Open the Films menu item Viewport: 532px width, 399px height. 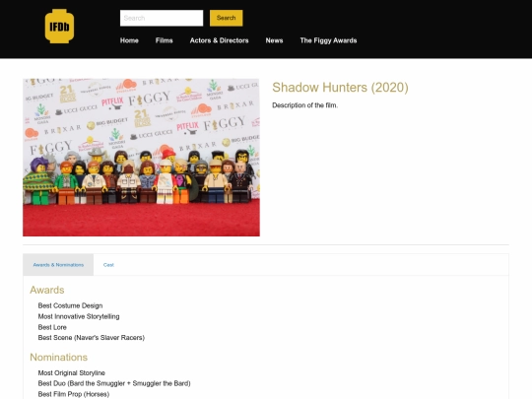[165, 40]
